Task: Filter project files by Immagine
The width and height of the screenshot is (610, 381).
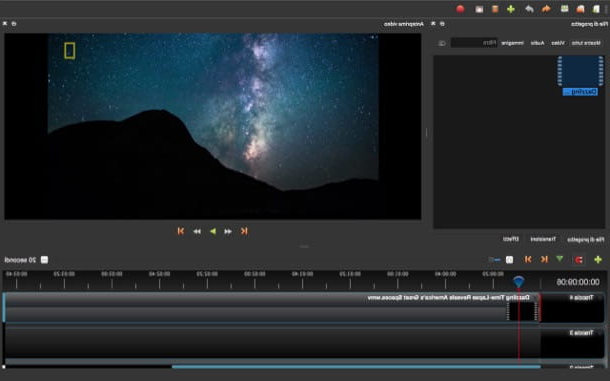Action: 512,43
